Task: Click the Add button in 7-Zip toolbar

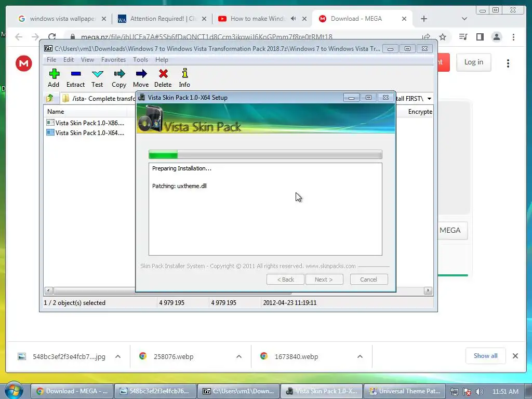Action: pyautogui.click(x=54, y=78)
